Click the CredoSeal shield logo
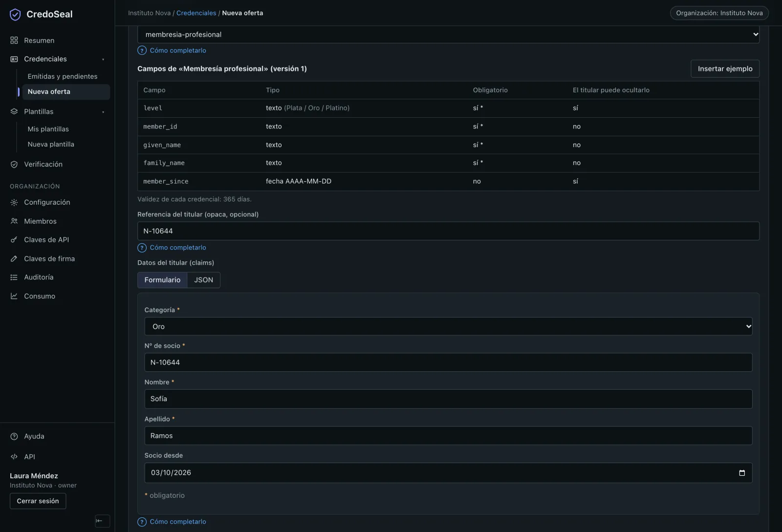Image resolution: width=782 pixels, height=532 pixels. tap(15, 14)
